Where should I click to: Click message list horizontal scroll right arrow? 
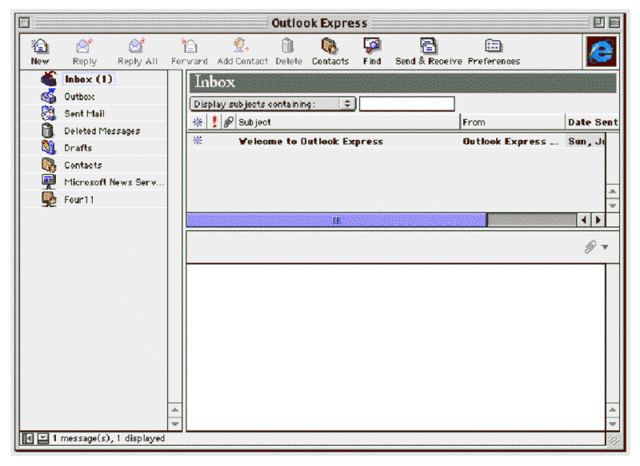598,220
